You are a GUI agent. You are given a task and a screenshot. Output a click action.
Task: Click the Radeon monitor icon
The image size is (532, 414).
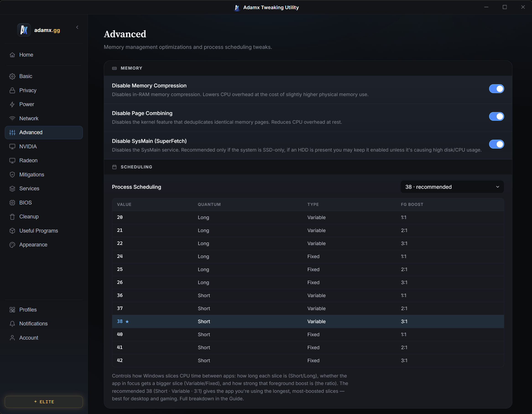click(x=12, y=161)
